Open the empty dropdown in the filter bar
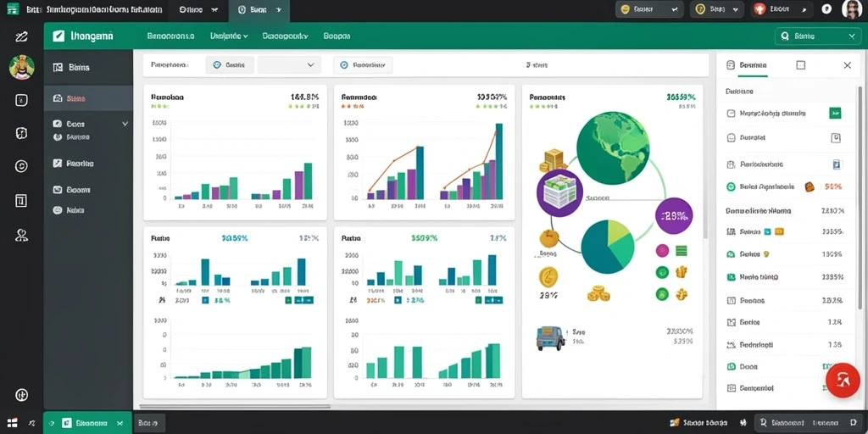The width and height of the screenshot is (868, 434). [289, 64]
